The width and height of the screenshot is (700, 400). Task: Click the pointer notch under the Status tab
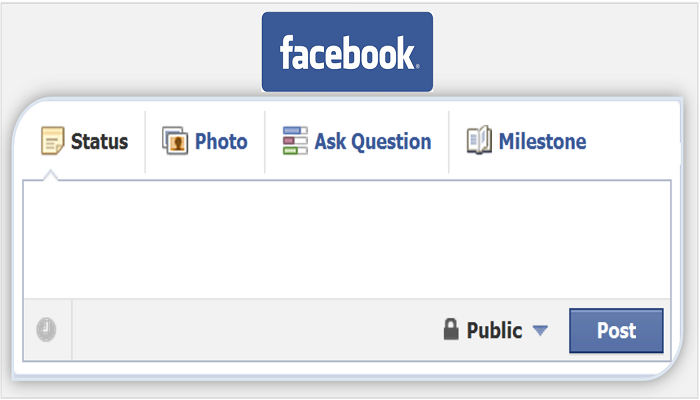(x=51, y=175)
